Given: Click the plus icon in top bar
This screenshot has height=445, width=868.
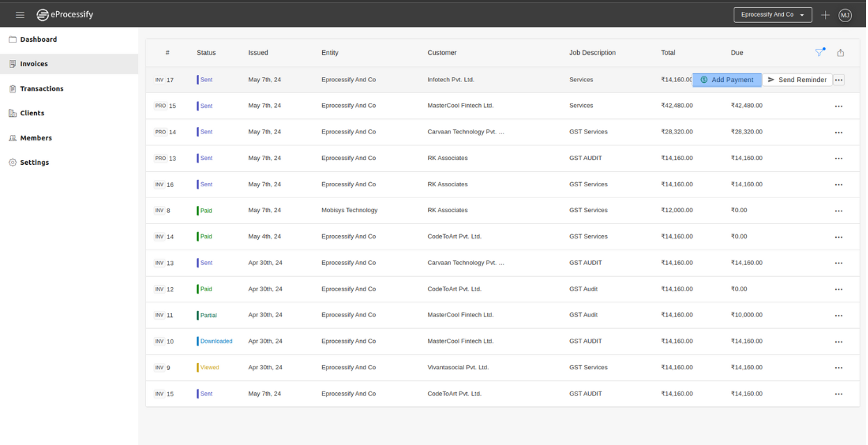Looking at the screenshot, I should tap(826, 15).
